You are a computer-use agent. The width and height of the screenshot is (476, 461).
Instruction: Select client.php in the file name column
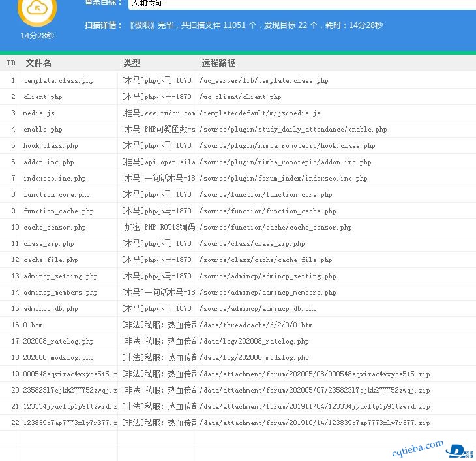(x=43, y=97)
